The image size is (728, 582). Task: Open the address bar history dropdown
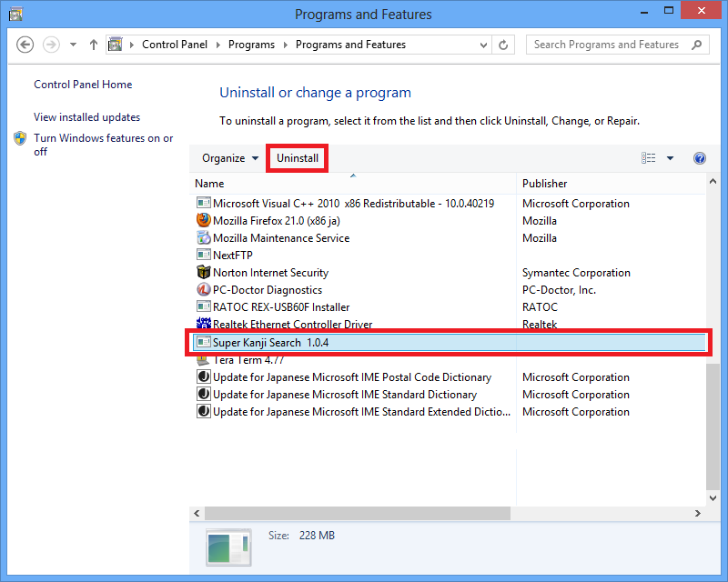(483, 45)
